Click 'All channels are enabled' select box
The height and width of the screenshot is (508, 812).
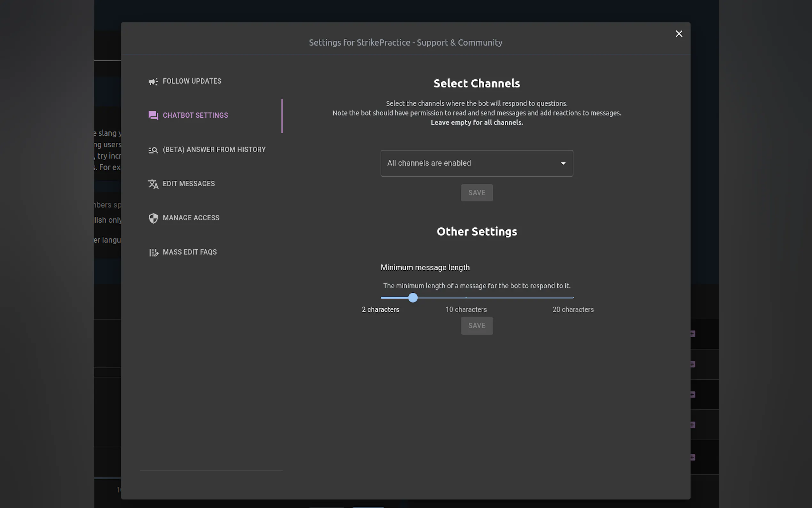coord(470,163)
